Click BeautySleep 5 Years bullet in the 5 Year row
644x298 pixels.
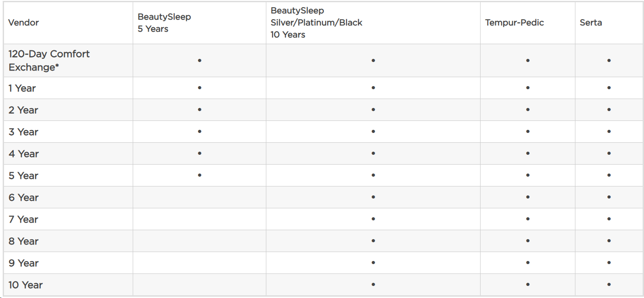click(x=200, y=175)
